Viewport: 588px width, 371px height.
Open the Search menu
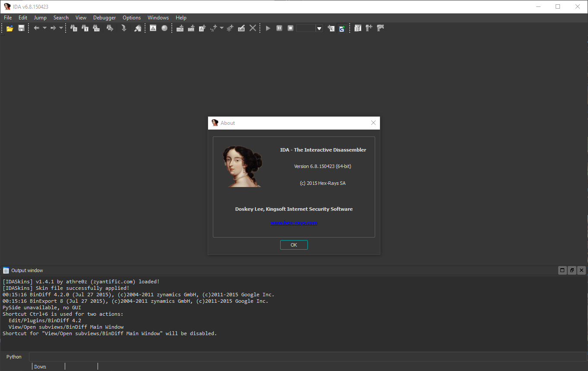[61, 18]
